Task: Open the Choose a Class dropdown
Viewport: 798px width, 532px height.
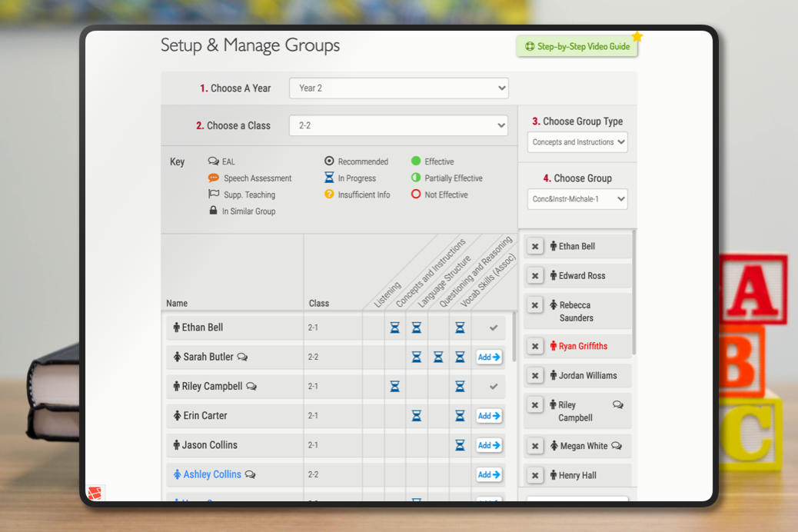Action: (398, 126)
